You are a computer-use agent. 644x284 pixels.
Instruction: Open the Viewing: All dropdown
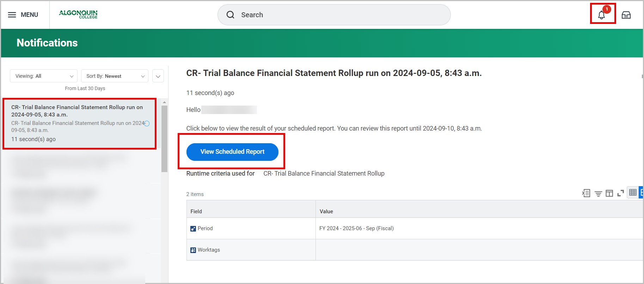tap(44, 76)
